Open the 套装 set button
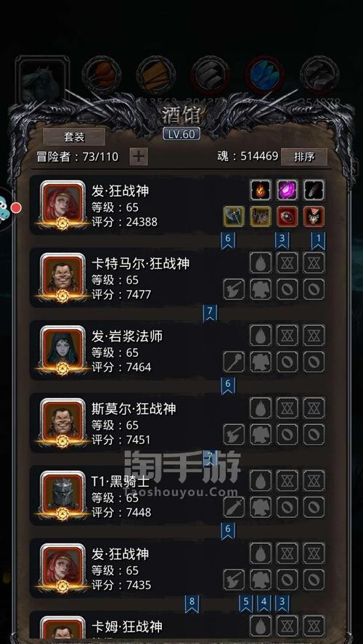Viewport: 363px width, 644px height. (74, 137)
